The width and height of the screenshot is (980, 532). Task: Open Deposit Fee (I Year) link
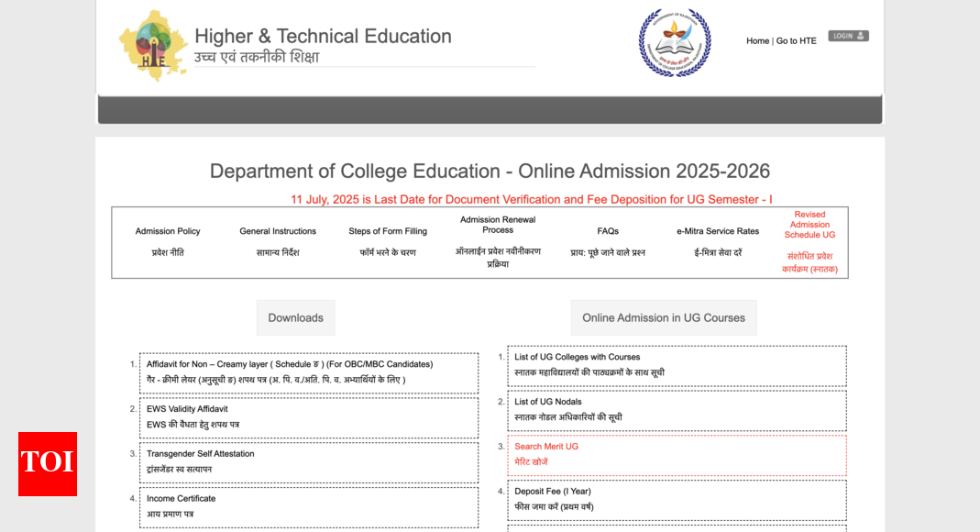click(x=677, y=500)
